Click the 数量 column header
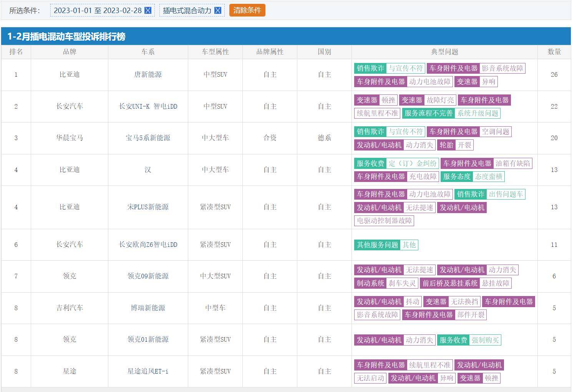 tap(554, 52)
